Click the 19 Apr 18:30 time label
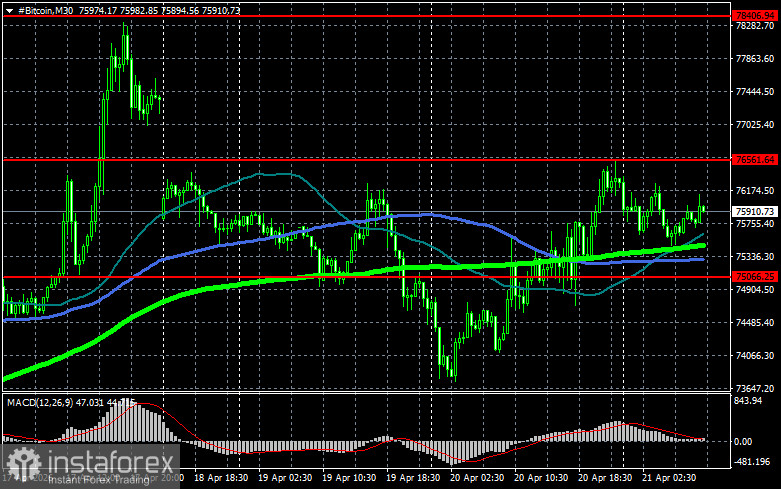 [x=413, y=478]
